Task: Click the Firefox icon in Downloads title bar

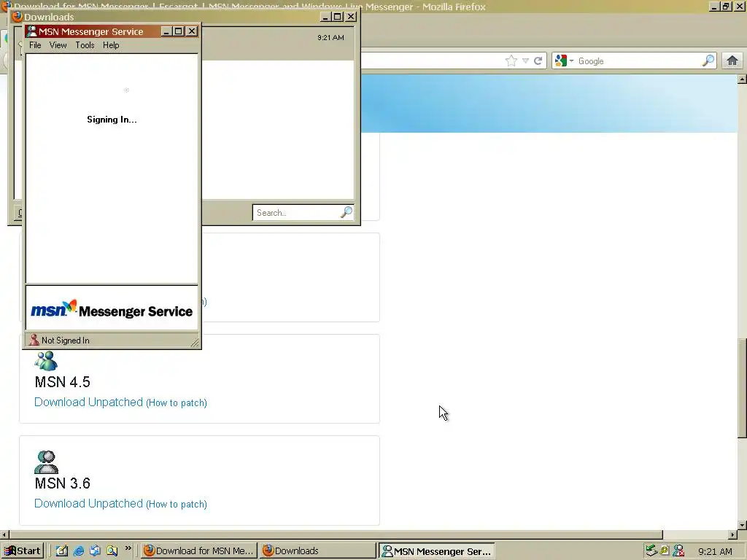Action: 18,17
